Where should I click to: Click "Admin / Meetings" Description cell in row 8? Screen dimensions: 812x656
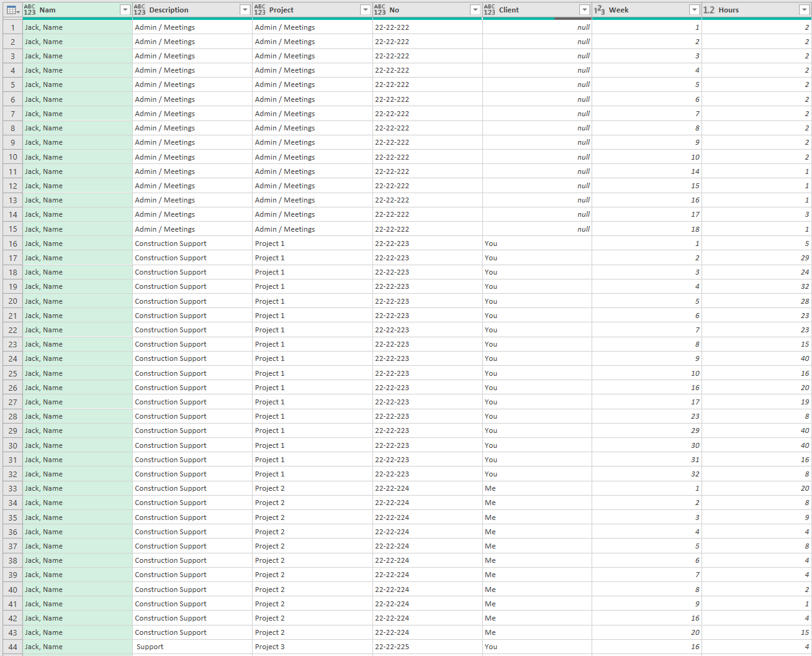(192, 128)
